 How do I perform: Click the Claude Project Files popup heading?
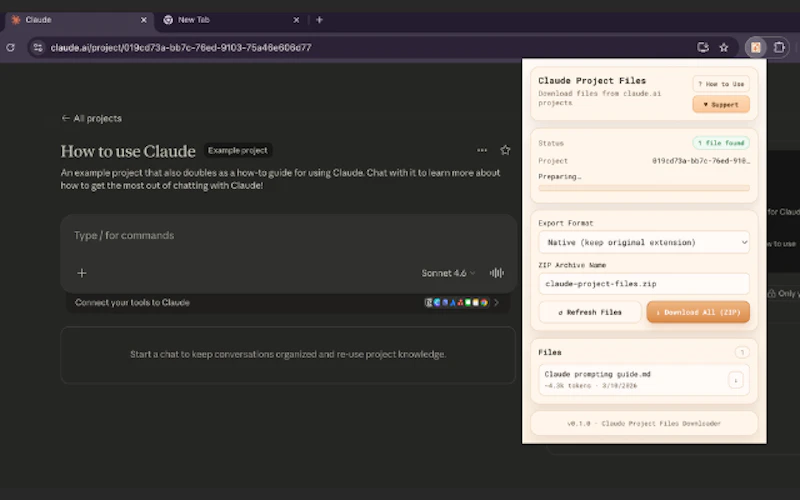point(592,81)
